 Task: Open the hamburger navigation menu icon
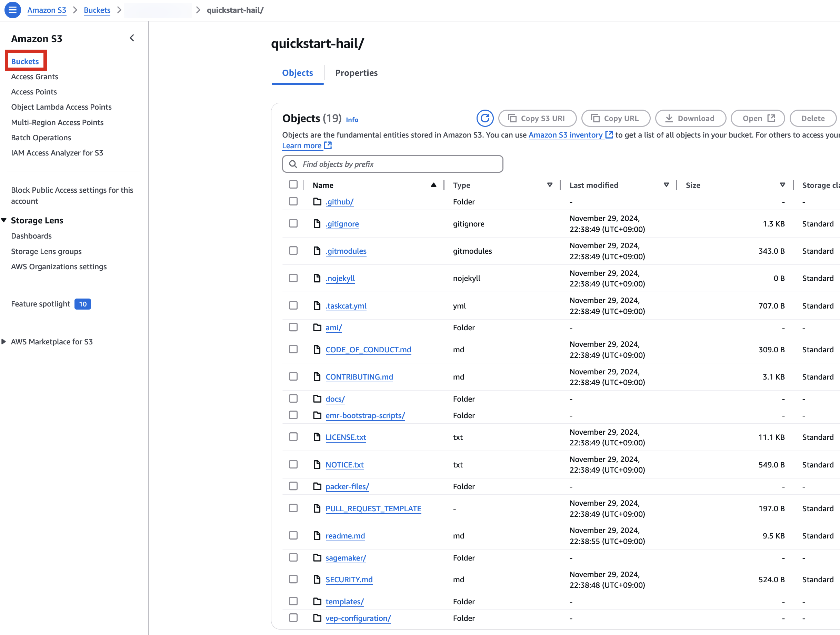click(12, 10)
